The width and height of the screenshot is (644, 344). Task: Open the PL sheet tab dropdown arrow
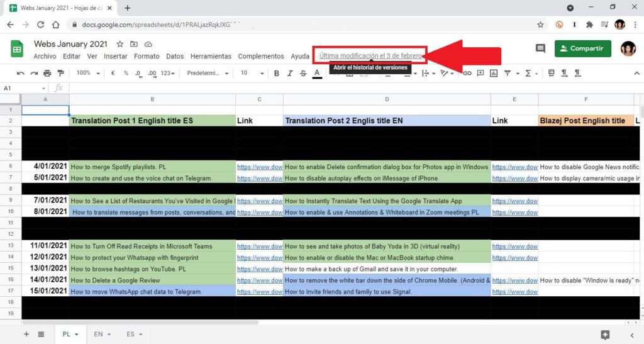(76, 335)
